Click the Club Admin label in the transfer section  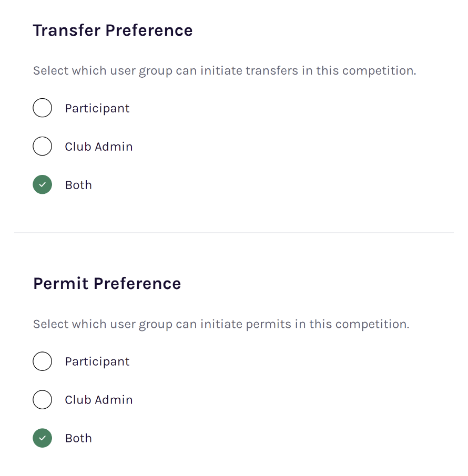pyautogui.click(x=98, y=146)
